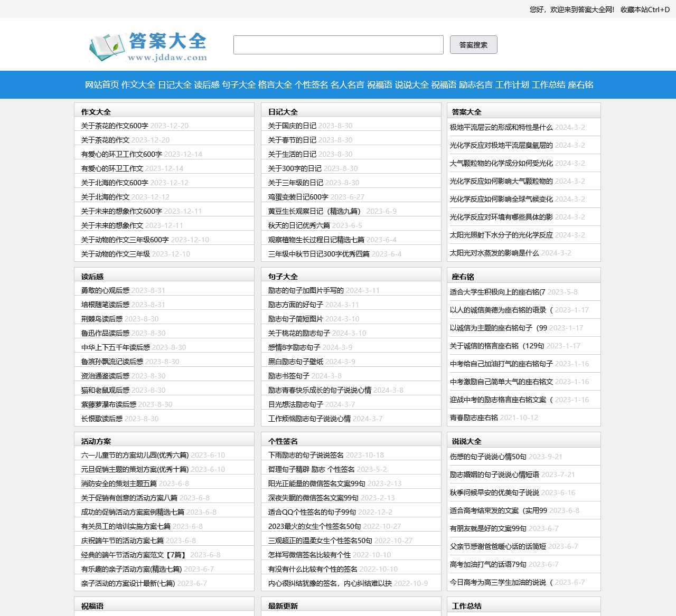
Task: Open 日记大全 in navigation bar
Action: [175, 84]
